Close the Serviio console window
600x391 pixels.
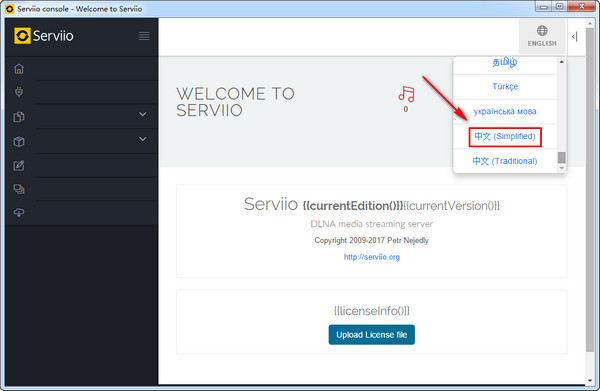(581, 7)
